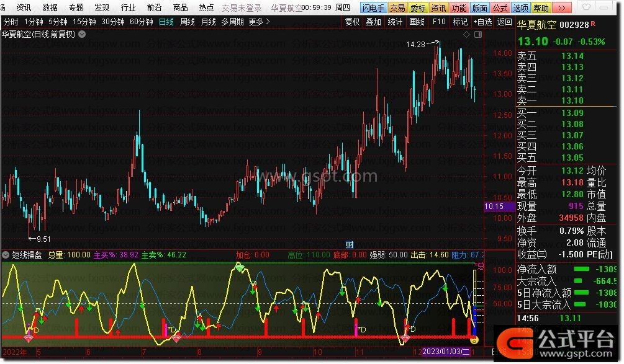Open the 多周期 multi-period view

click(232, 22)
